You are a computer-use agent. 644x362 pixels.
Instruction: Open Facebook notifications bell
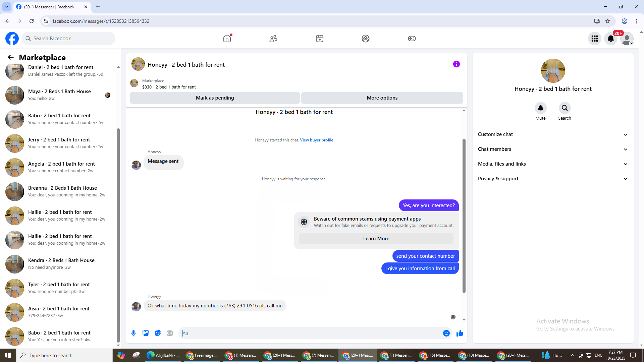(610, 39)
